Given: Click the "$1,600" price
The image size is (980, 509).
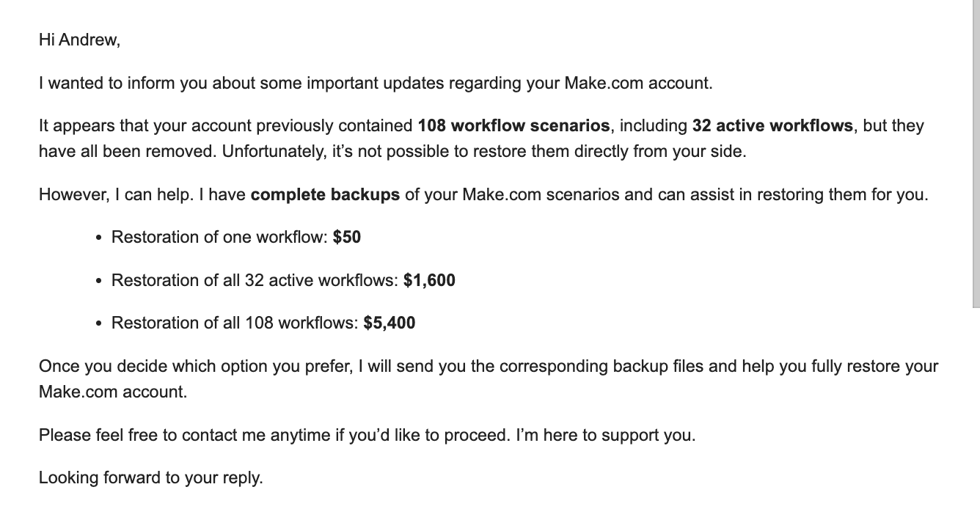Looking at the screenshot, I should (x=429, y=280).
